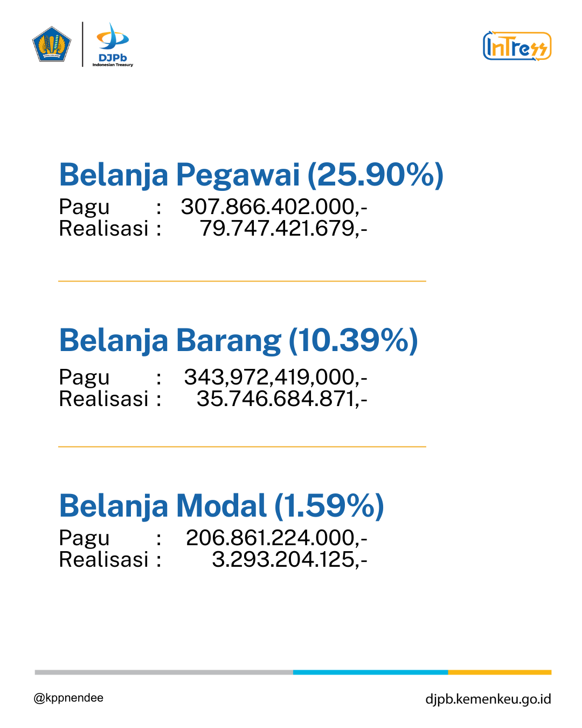582x728 pixels.
Task: Select the Belanja Modal (1.59%) heading
Action: [x=221, y=506]
